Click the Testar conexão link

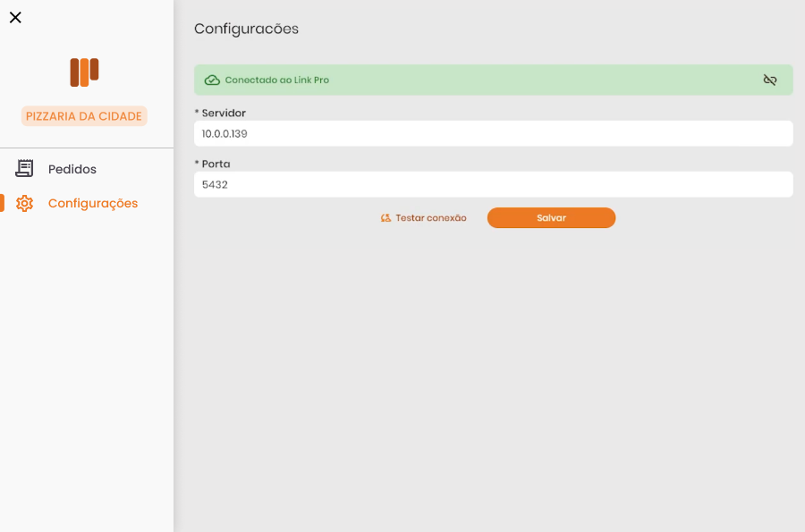pyautogui.click(x=430, y=218)
